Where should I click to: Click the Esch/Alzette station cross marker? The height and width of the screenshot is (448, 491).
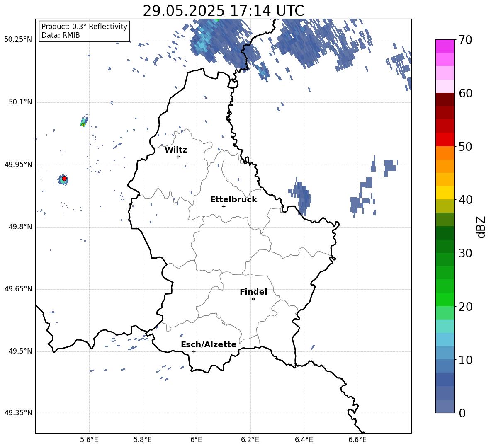point(194,351)
